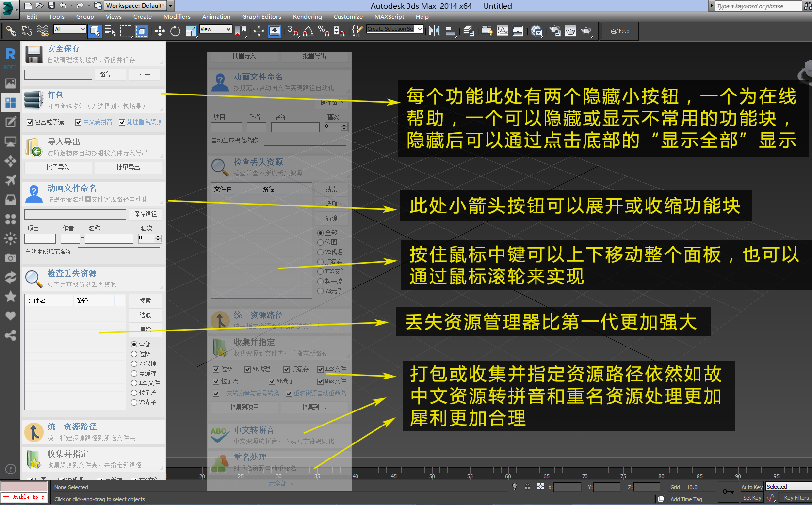
Task: Open the Edit menu
Action: pos(32,17)
